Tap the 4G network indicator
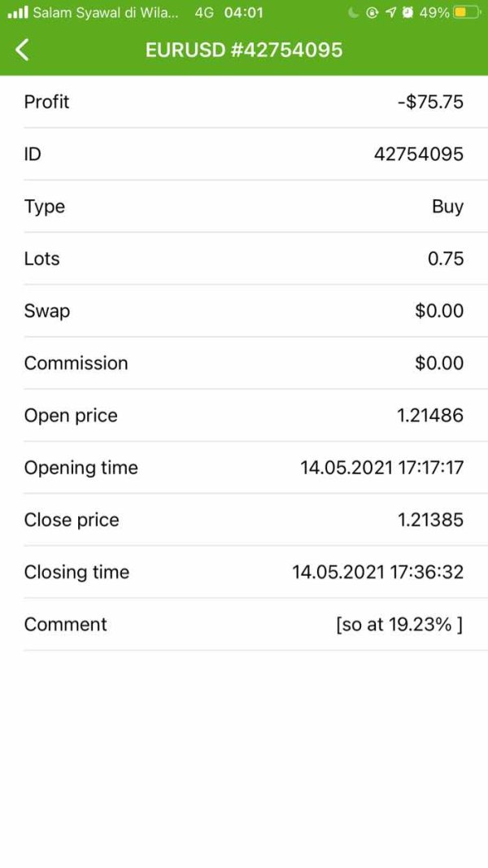 [x=204, y=13]
